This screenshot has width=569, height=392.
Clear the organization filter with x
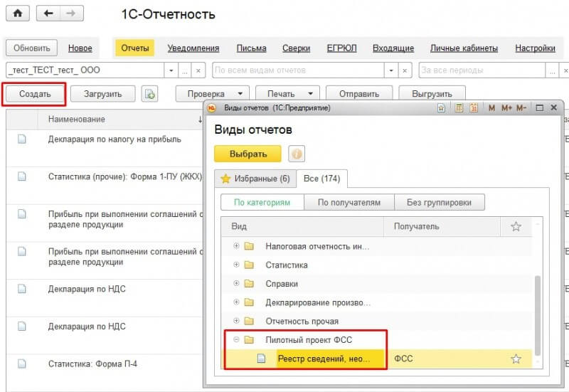[198, 70]
